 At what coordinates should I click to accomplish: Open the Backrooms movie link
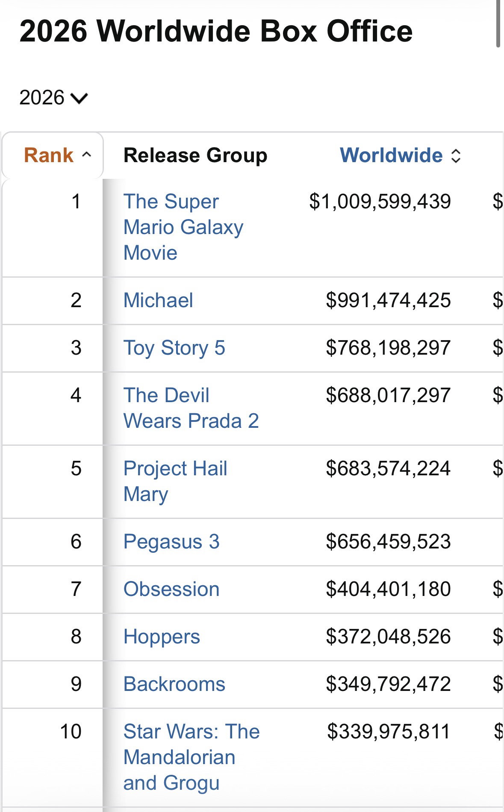pyautogui.click(x=174, y=685)
